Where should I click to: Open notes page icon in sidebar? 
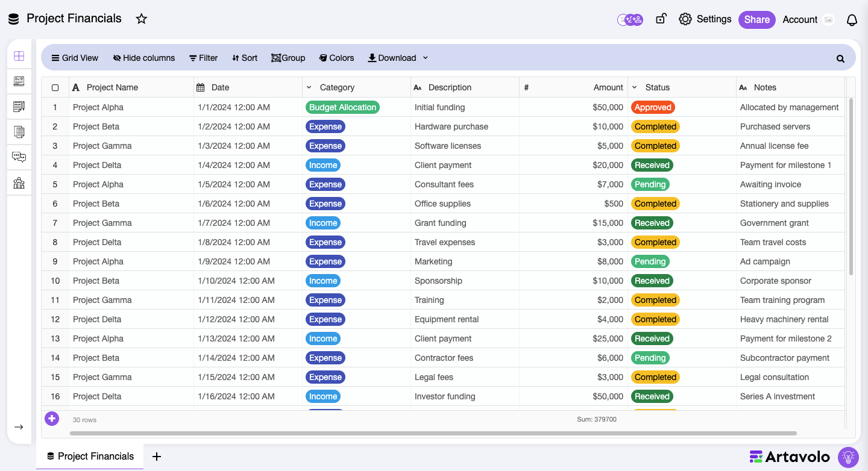[19, 107]
